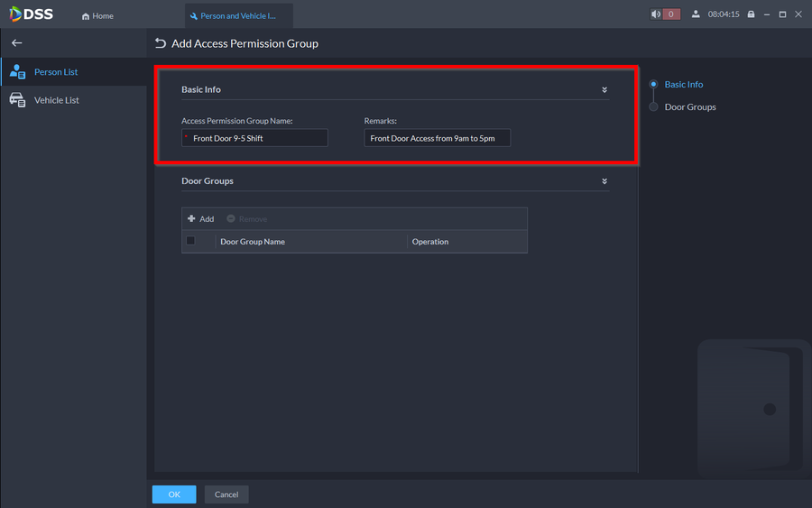The image size is (812, 508).
Task: Select Person List in sidebar
Action: click(56, 72)
